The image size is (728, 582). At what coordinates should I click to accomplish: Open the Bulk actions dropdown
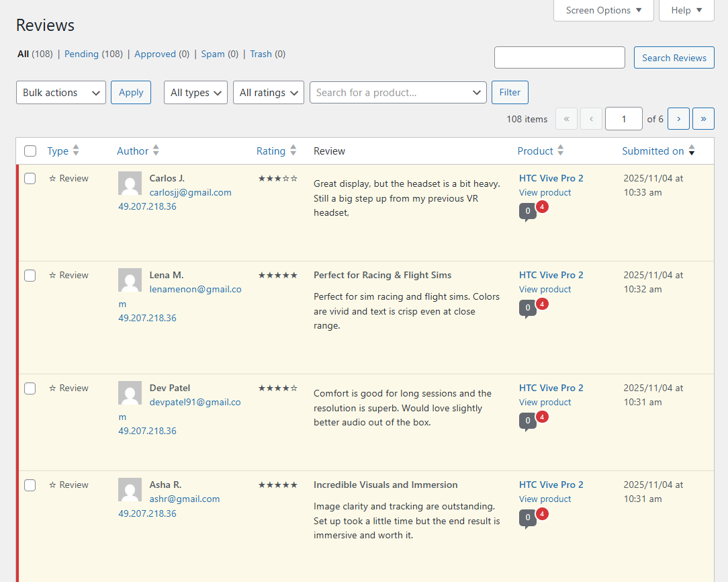coord(61,93)
